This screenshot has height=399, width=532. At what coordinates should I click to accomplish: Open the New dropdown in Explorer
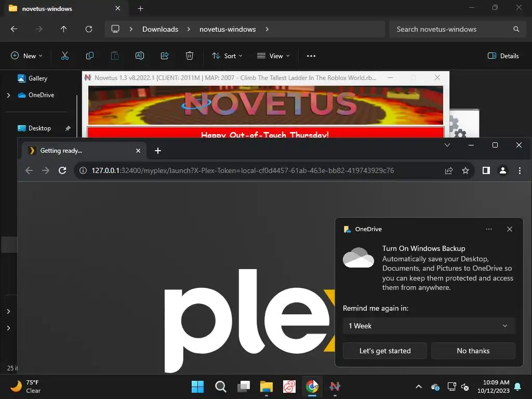pyautogui.click(x=26, y=56)
